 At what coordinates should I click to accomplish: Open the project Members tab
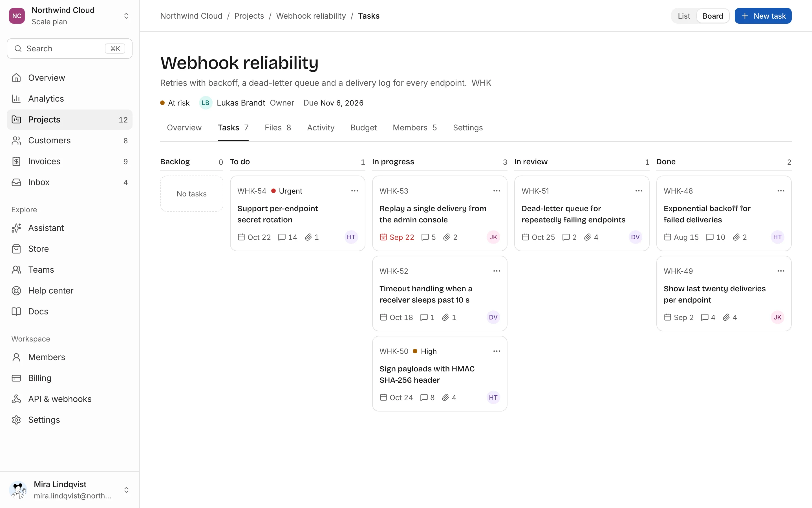coord(415,128)
